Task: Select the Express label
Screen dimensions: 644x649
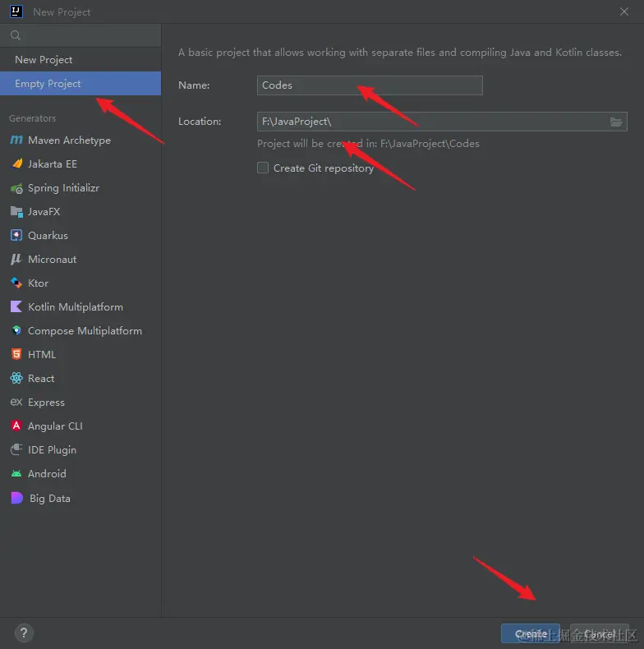Action: click(46, 403)
